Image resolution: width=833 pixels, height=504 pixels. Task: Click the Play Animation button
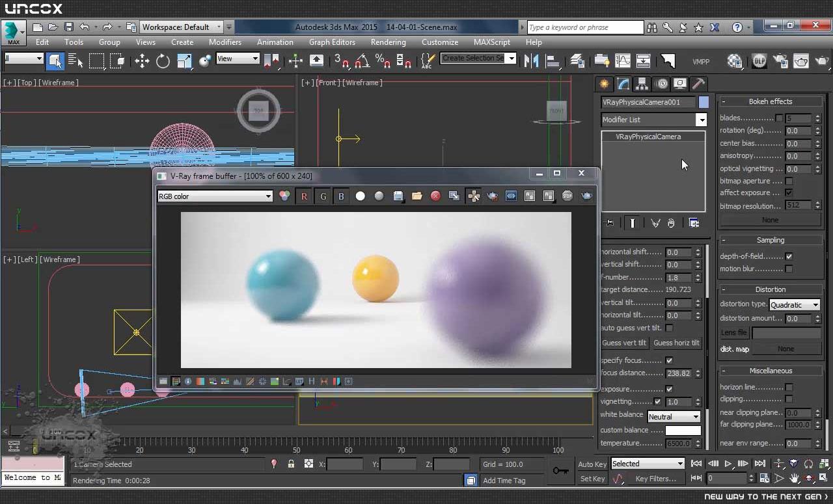[728, 464]
